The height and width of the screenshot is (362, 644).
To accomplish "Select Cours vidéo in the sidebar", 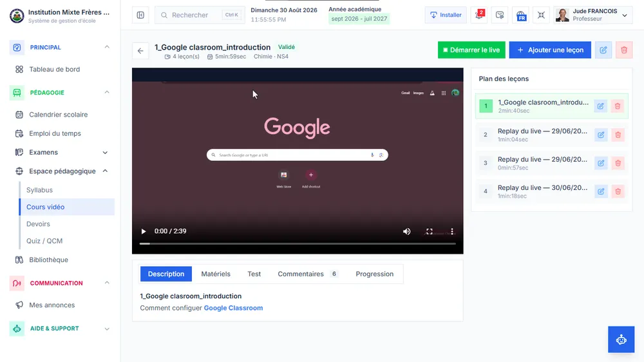I will (67, 207).
